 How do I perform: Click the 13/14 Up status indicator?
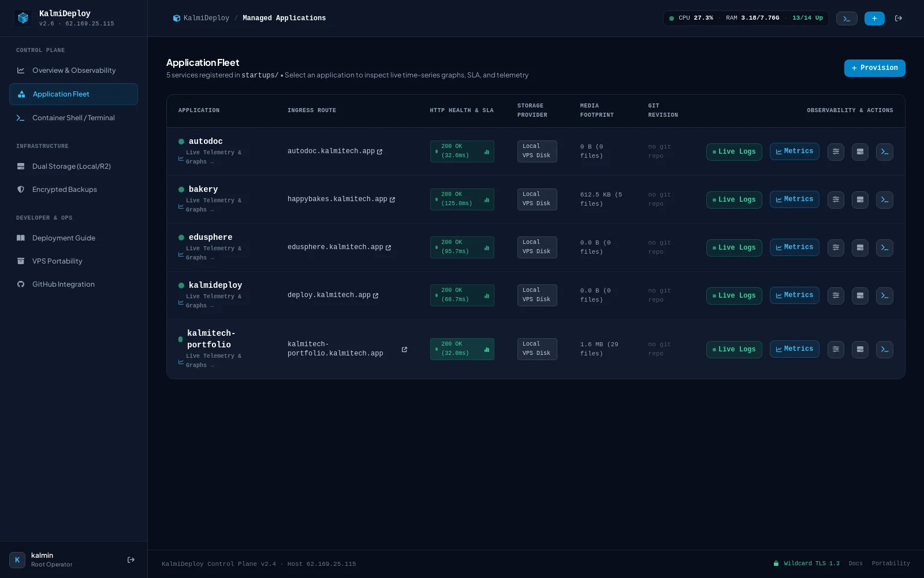pyautogui.click(x=807, y=18)
